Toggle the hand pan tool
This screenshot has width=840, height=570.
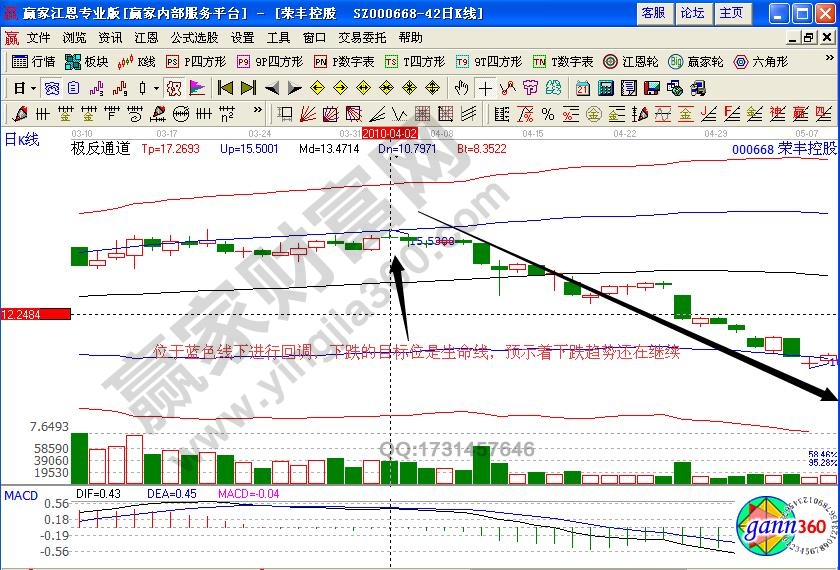click(x=461, y=87)
